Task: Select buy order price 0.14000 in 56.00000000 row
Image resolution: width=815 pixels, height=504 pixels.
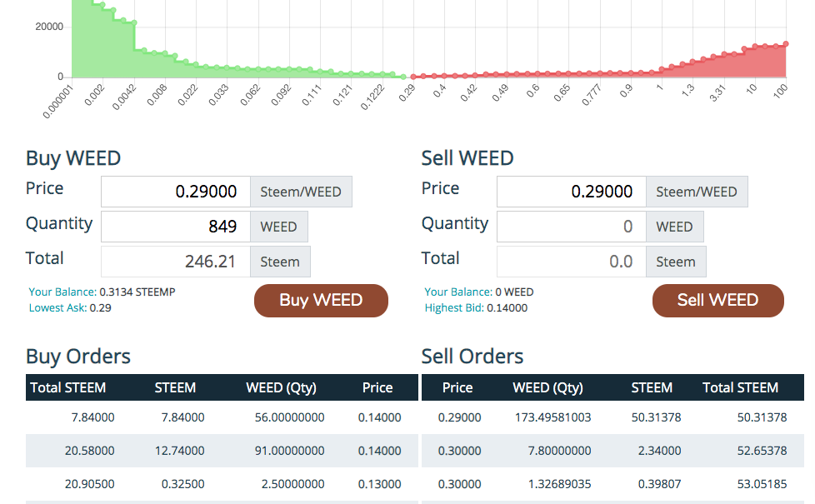Action: coord(379,417)
